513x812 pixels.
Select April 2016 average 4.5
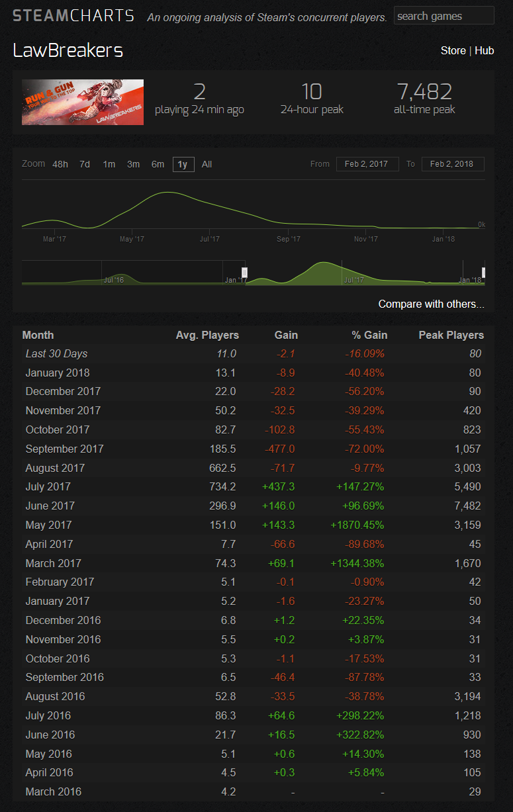coord(228,773)
